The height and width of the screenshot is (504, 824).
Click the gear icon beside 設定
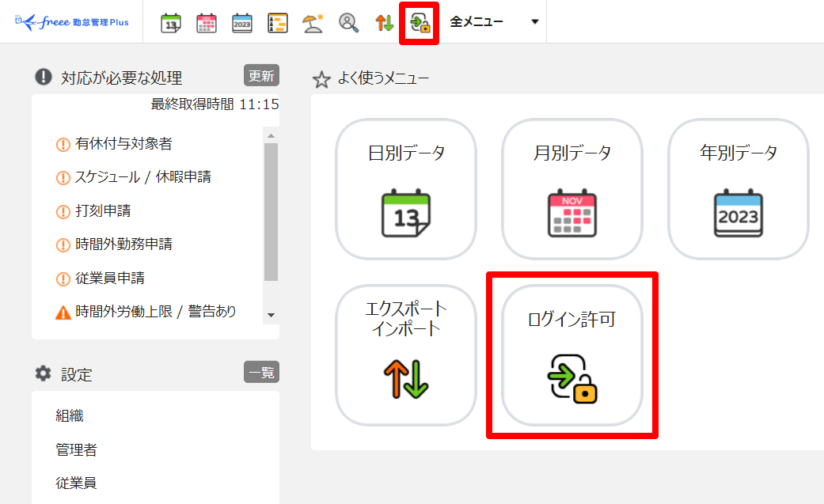pyautogui.click(x=43, y=373)
